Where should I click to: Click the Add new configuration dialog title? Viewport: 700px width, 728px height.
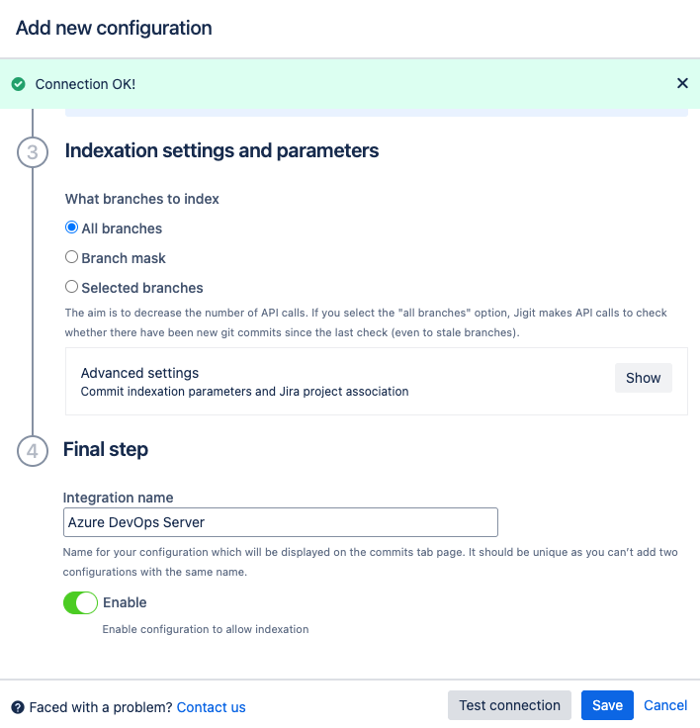114,28
